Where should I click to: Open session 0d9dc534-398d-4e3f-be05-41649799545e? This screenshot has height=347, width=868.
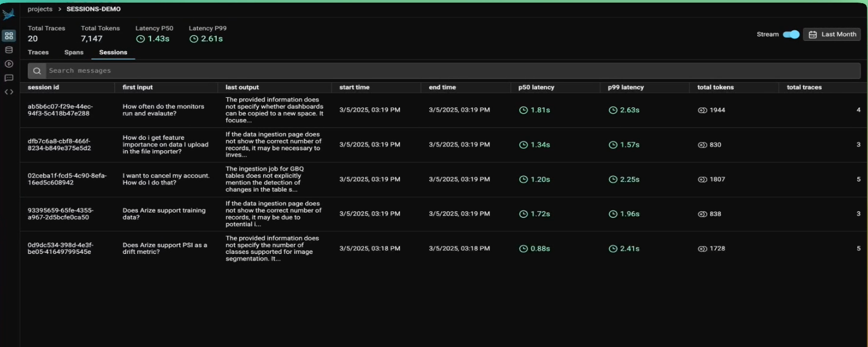[61, 249]
